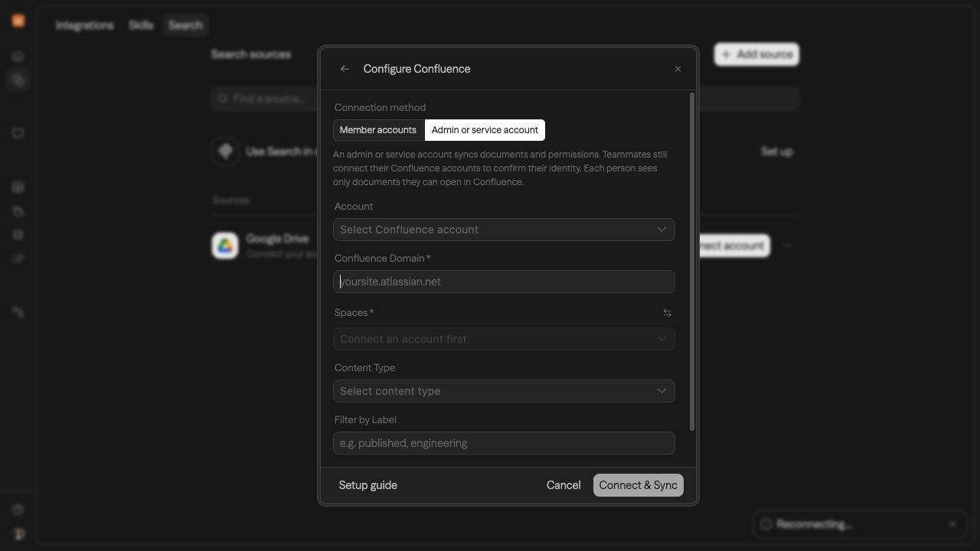Open the home icon in left sidebar
Screen dimensions: 980x551
(x=18, y=56)
